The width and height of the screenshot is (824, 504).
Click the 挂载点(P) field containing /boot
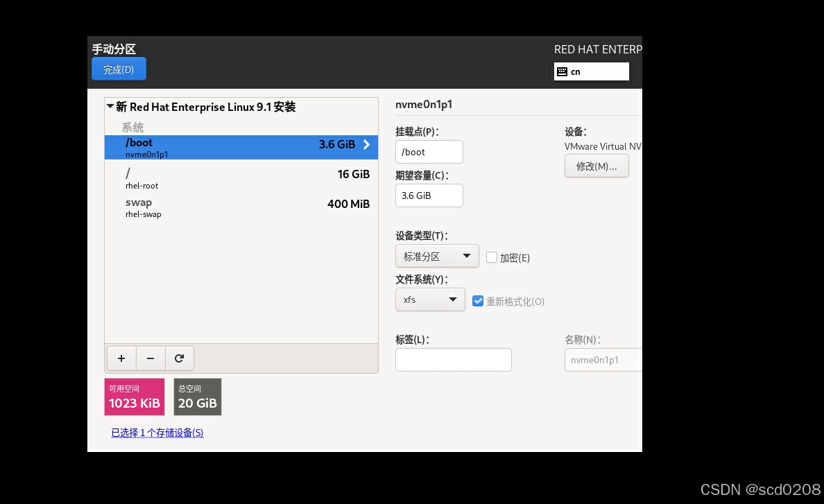coord(429,153)
